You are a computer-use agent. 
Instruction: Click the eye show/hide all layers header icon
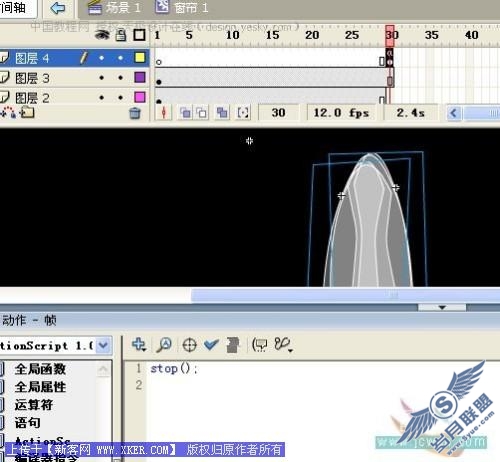click(x=102, y=35)
